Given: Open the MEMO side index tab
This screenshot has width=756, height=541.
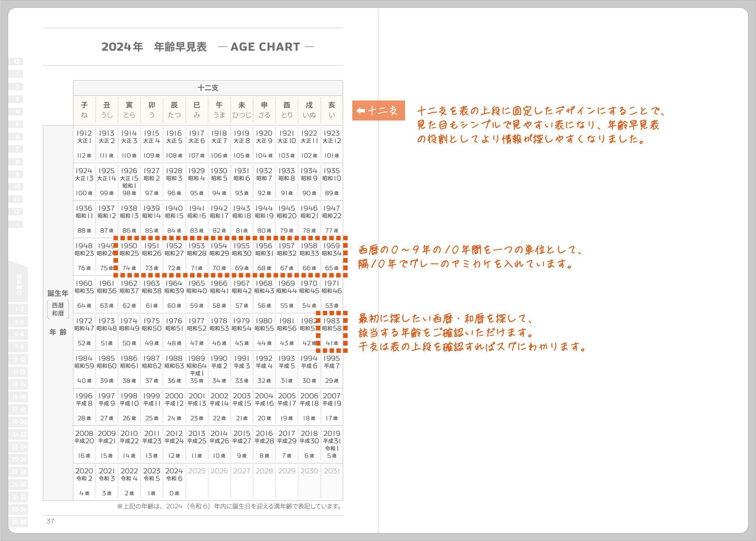Looking at the screenshot, I should (19, 284).
